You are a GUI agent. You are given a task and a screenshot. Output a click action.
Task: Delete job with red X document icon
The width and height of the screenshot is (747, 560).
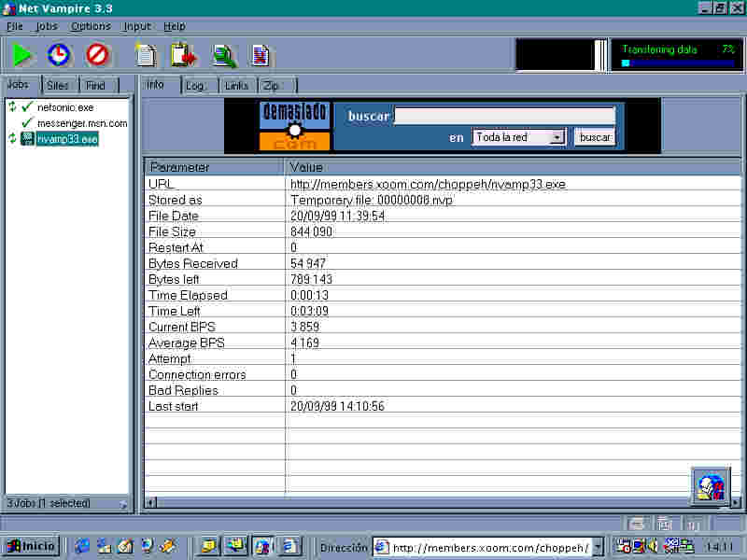click(261, 55)
